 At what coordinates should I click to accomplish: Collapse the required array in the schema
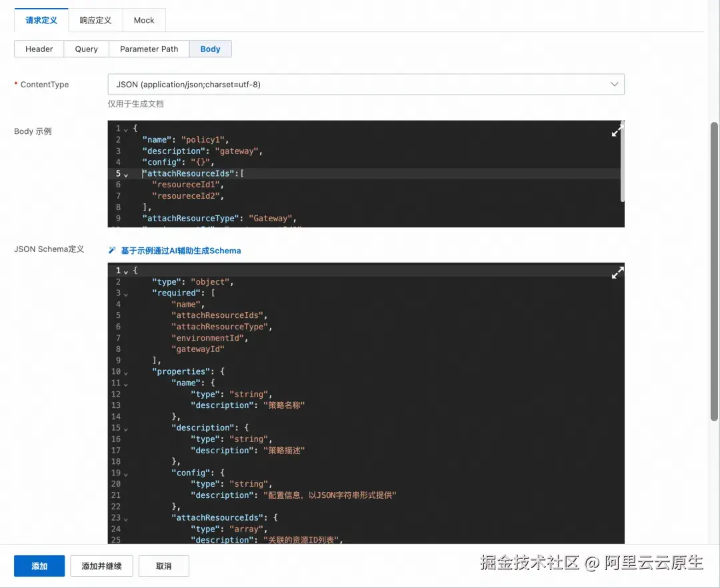pos(125,293)
